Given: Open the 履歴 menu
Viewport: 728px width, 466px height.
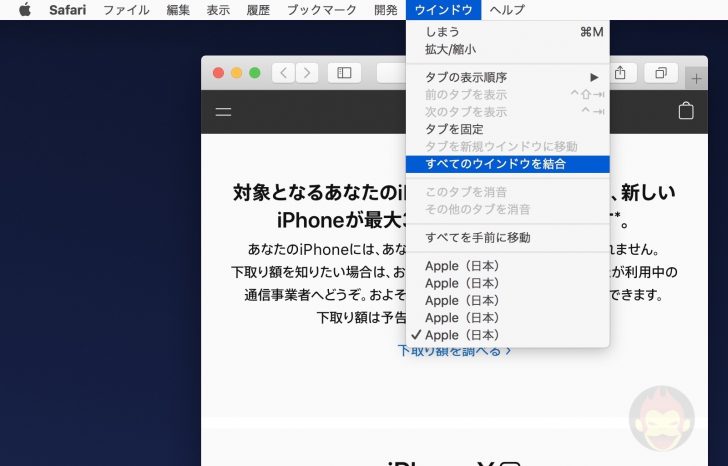Looking at the screenshot, I should coord(258,10).
